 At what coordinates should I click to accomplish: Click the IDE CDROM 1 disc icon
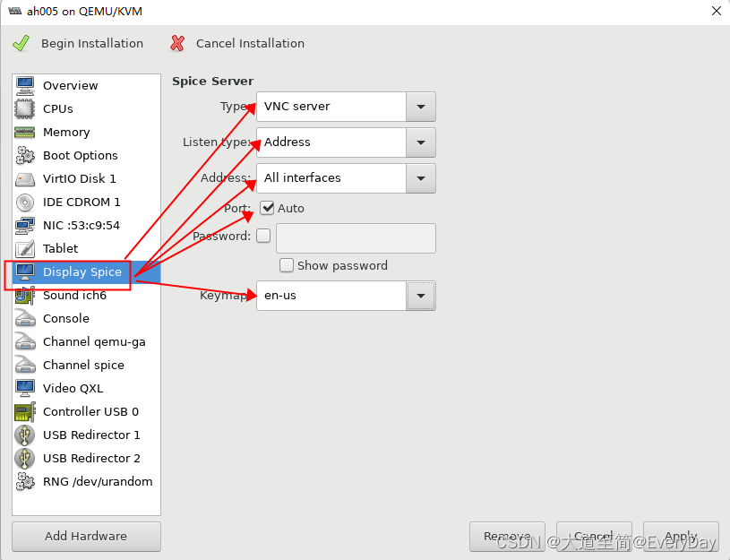[x=25, y=202]
